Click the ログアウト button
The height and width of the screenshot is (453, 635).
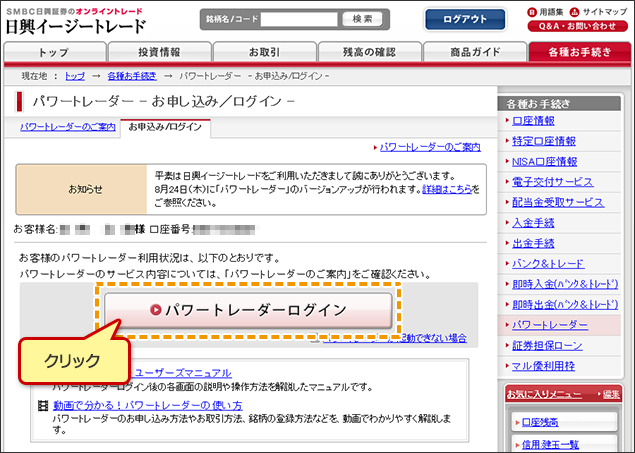[x=464, y=19]
